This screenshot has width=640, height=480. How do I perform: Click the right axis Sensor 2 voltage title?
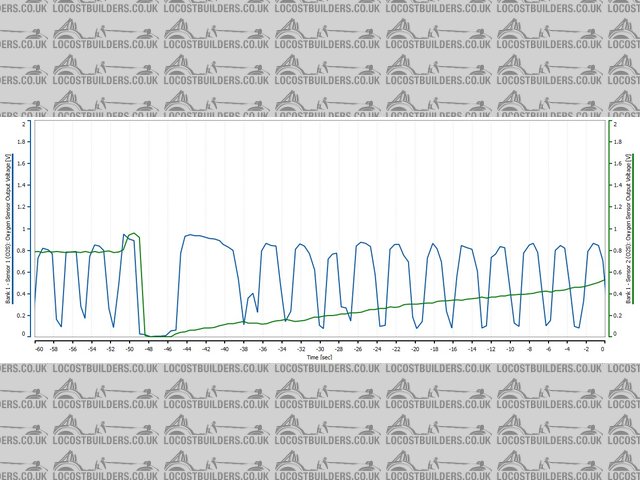[627, 229]
